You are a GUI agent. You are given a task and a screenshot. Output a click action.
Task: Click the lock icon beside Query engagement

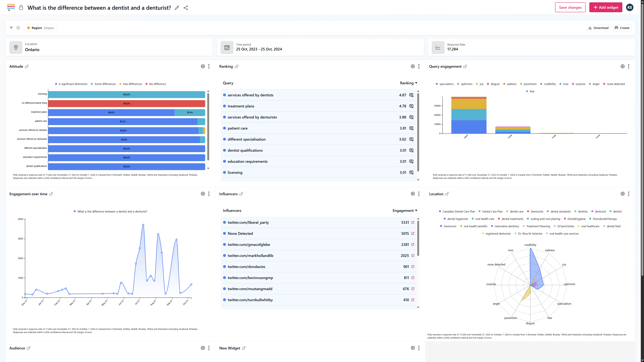(x=465, y=67)
